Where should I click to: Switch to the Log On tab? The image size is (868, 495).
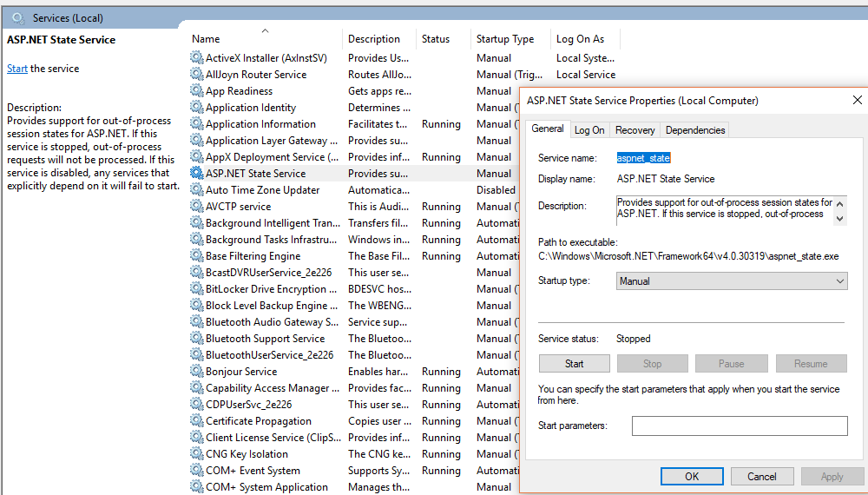click(589, 130)
